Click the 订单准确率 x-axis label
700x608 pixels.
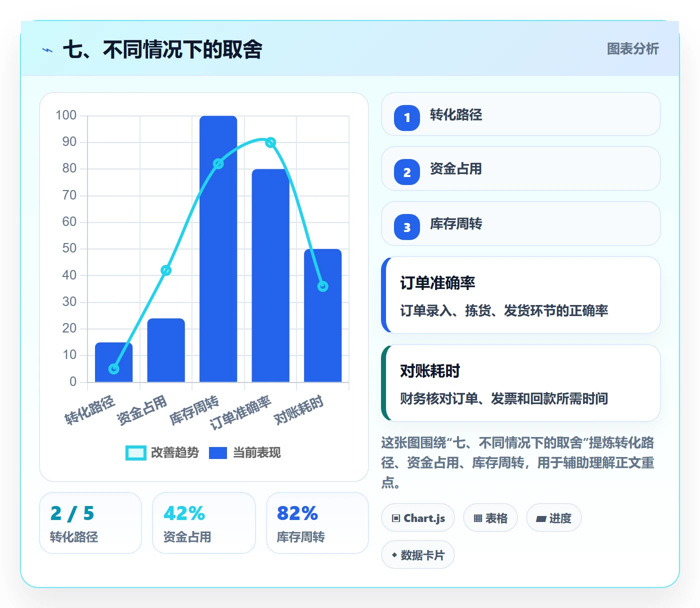(x=240, y=412)
